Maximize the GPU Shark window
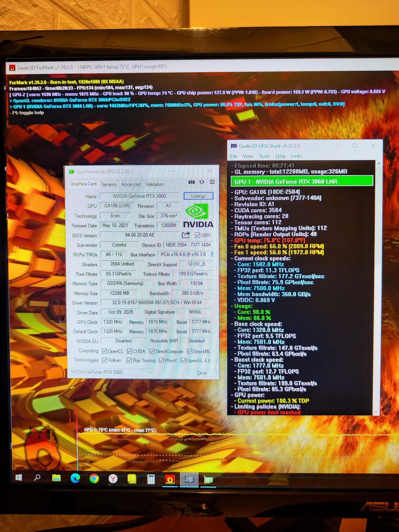The height and width of the screenshot is (532, 399). (x=355, y=145)
